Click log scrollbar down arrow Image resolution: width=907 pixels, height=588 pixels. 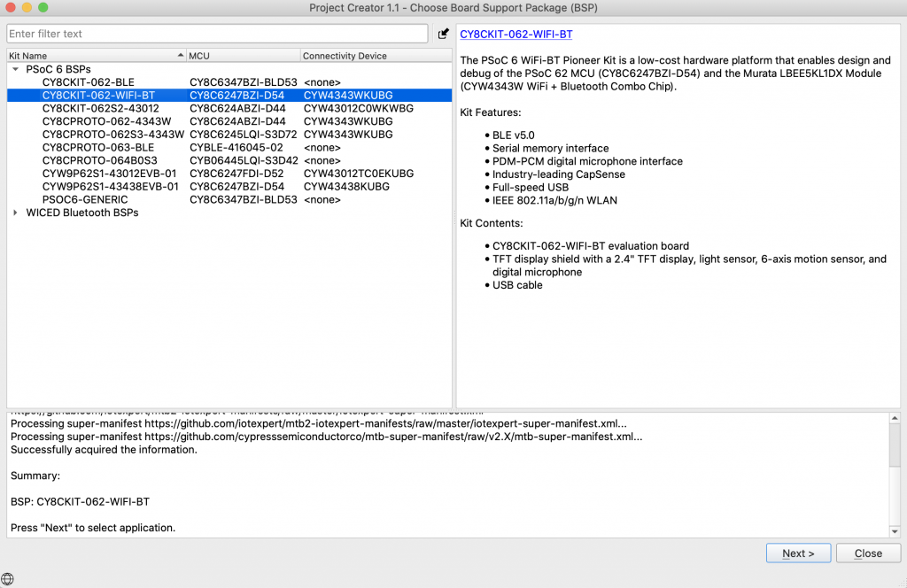pos(895,531)
